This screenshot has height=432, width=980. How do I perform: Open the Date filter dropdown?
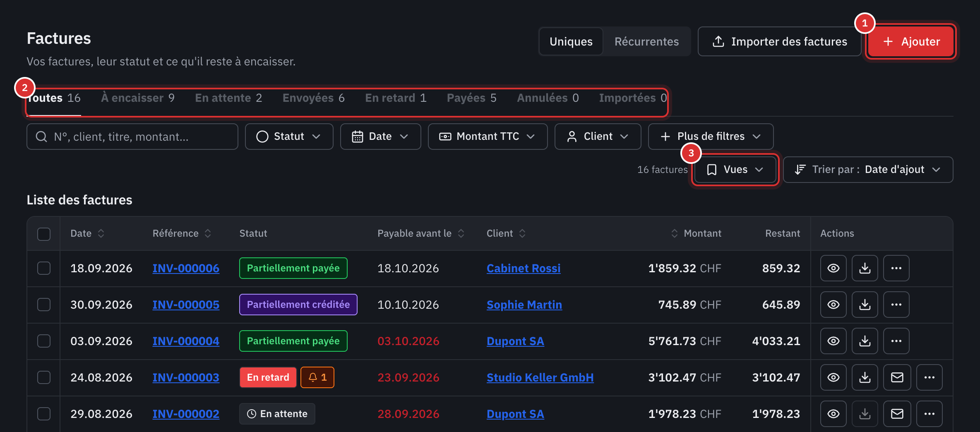pyautogui.click(x=380, y=137)
